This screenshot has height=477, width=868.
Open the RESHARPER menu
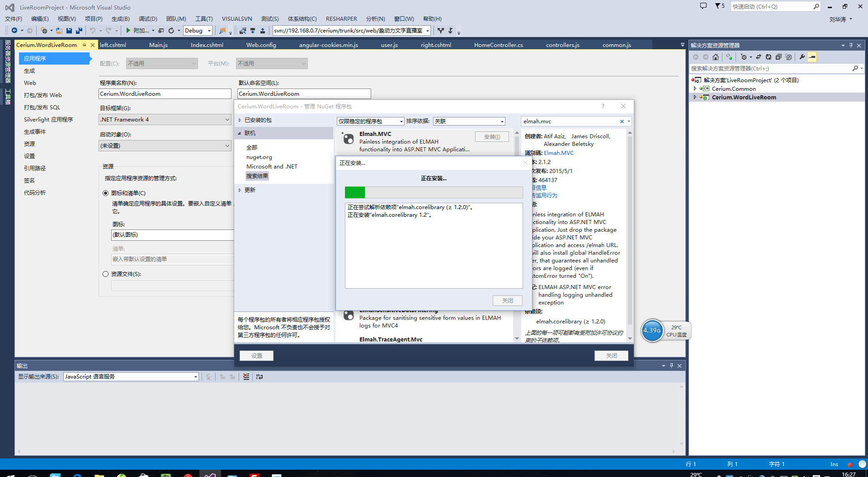[x=341, y=19]
